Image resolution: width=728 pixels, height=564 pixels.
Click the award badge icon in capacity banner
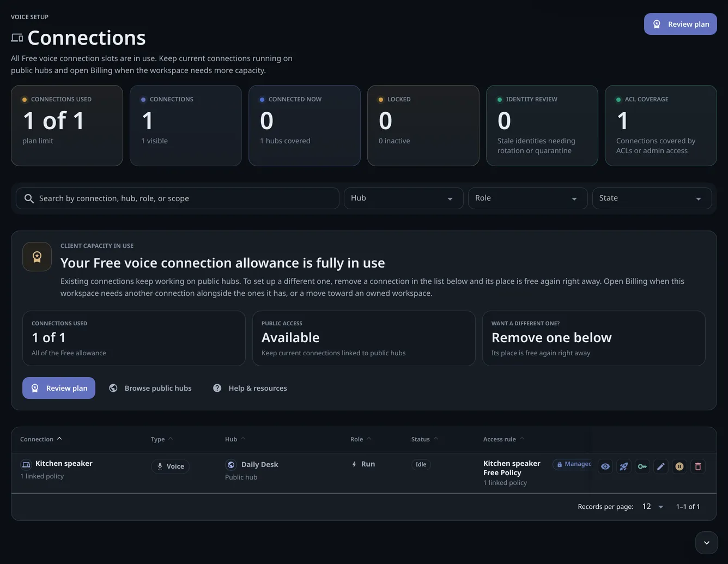37,257
